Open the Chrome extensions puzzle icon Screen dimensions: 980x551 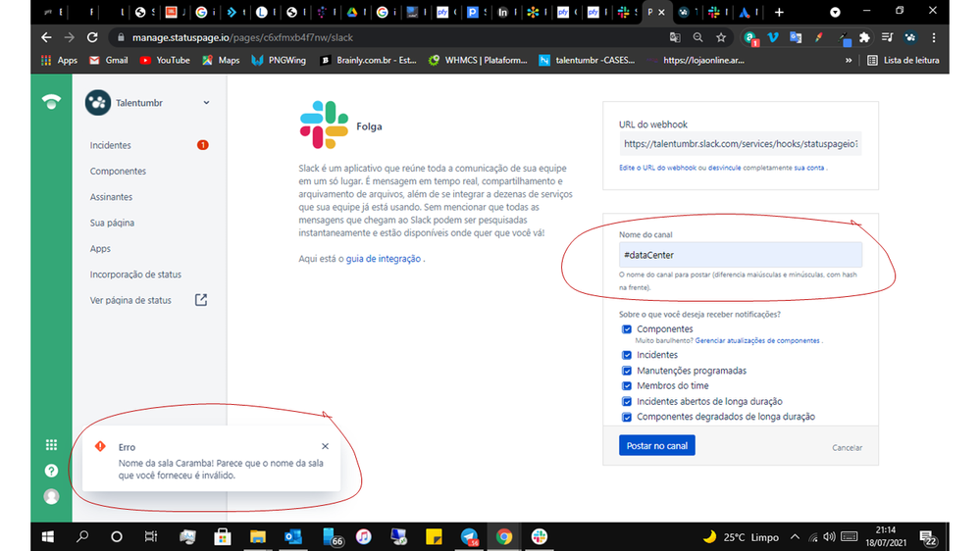pyautogui.click(x=864, y=37)
